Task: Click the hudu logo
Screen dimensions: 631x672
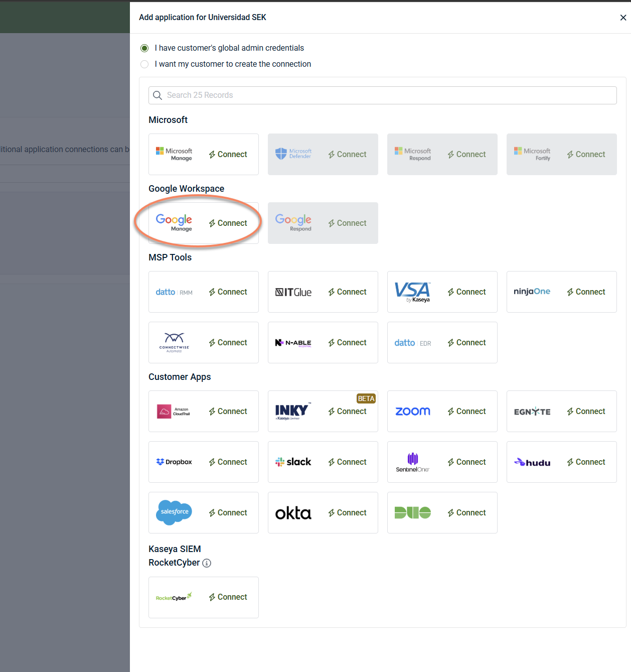Action: (x=532, y=462)
